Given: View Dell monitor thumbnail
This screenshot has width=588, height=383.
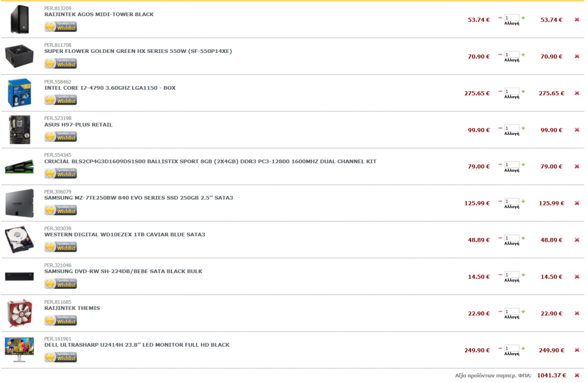Looking at the screenshot, I should [x=20, y=350].
